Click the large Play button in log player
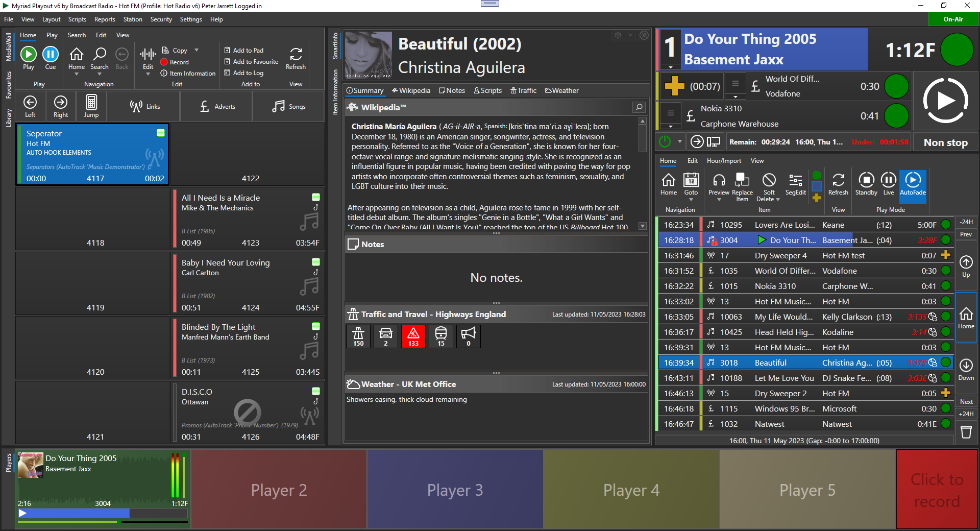This screenshot has width=980, height=531. (x=945, y=101)
